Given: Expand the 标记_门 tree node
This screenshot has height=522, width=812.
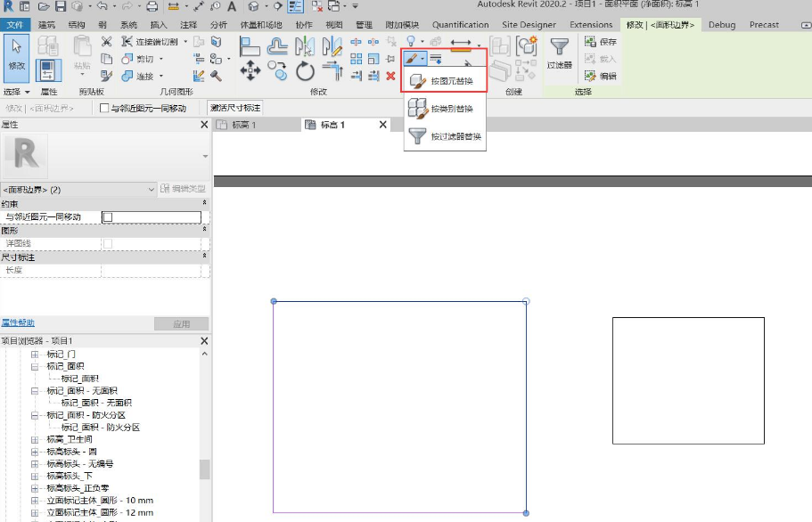Looking at the screenshot, I should [35, 355].
